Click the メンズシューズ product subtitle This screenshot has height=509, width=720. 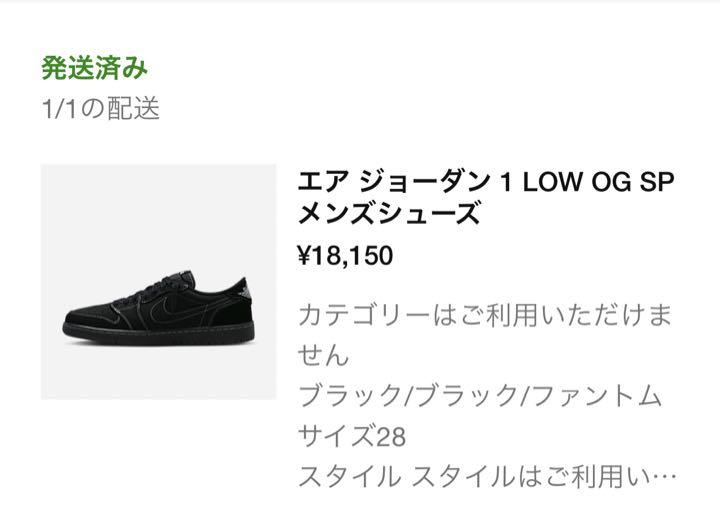click(389, 213)
